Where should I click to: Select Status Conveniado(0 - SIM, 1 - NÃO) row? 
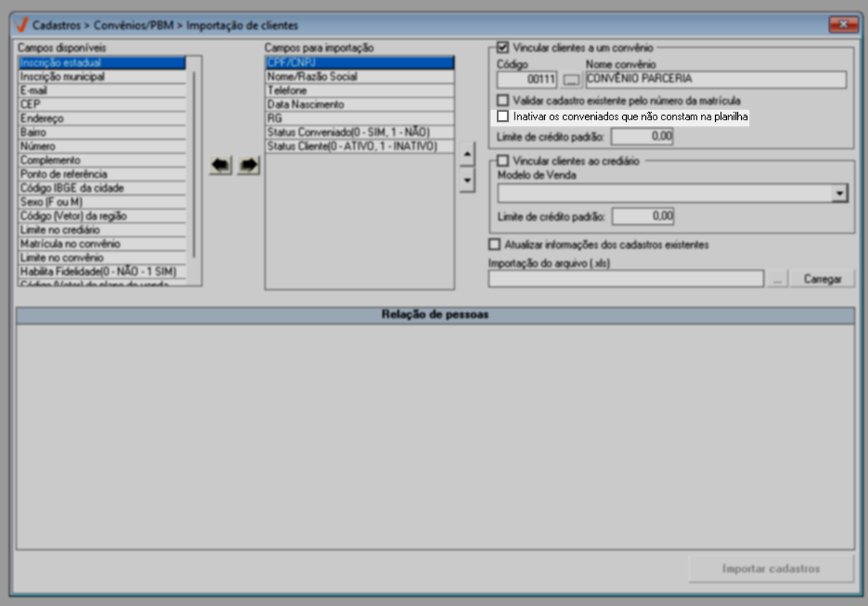click(360, 132)
